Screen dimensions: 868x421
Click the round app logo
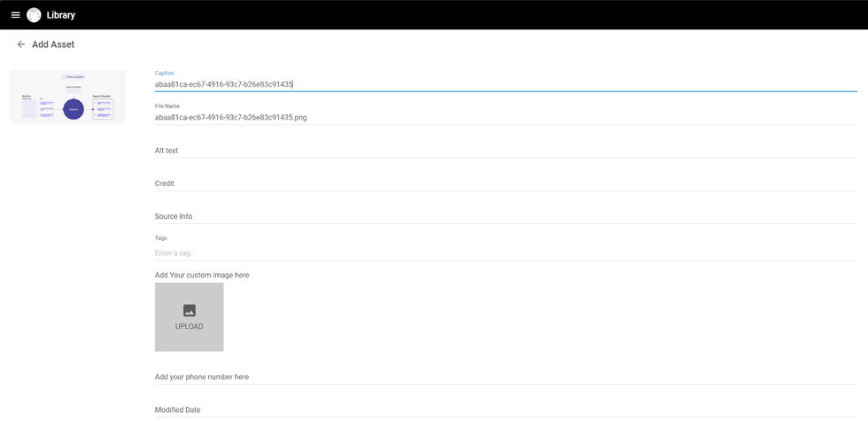point(34,15)
